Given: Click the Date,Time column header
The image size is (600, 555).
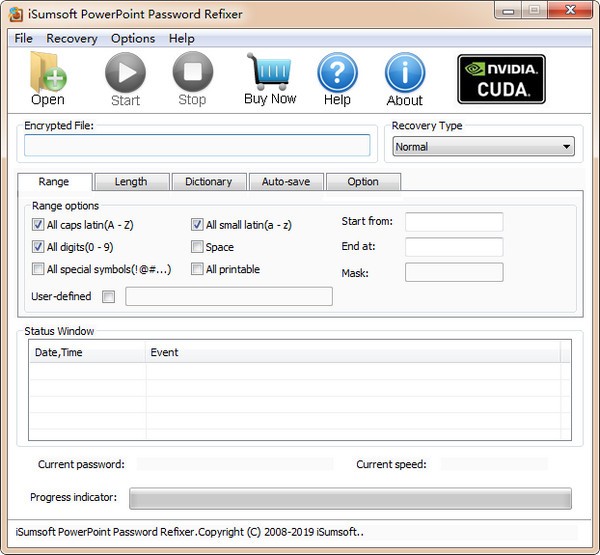Looking at the screenshot, I should (87, 352).
